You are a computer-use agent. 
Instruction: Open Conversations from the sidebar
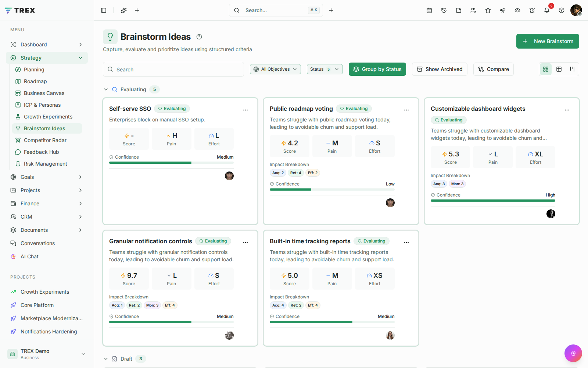pos(47,243)
